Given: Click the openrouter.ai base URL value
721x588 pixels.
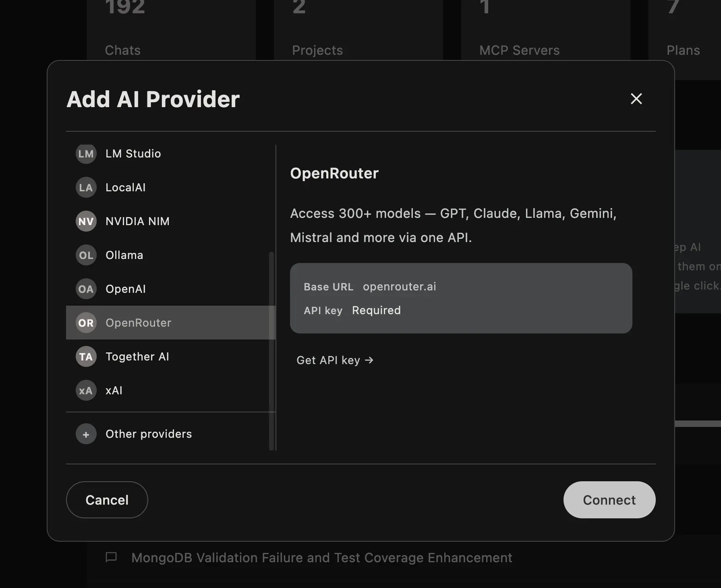Looking at the screenshot, I should [x=399, y=287].
